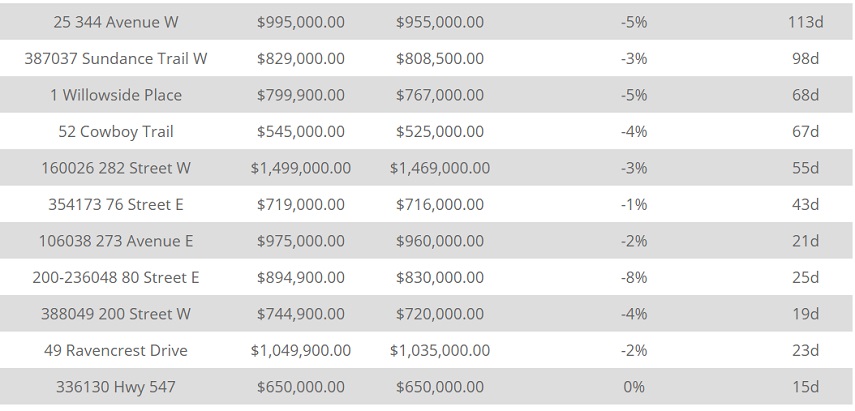The width and height of the screenshot is (855, 411).
Task: Select the 113d days-on-market cell
Action: pyautogui.click(x=805, y=22)
